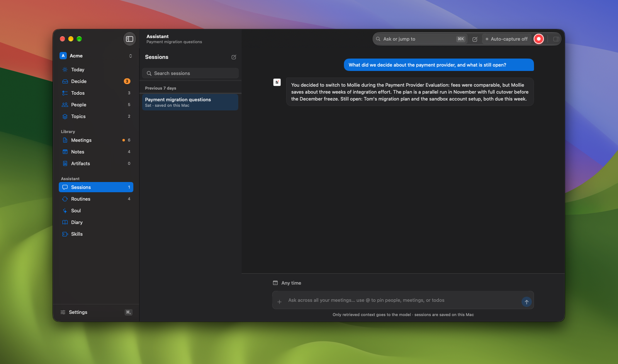Open the Any time date filter

pos(287,283)
